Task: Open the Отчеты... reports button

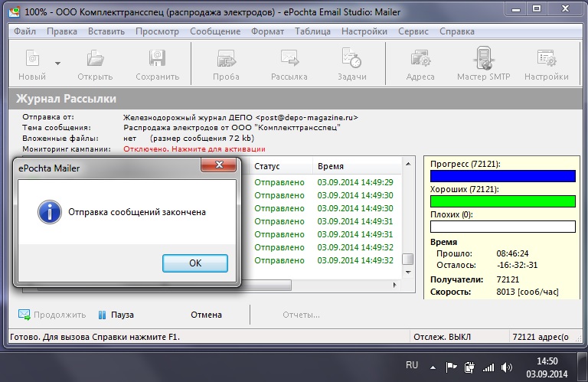Action: (x=301, y=315)
